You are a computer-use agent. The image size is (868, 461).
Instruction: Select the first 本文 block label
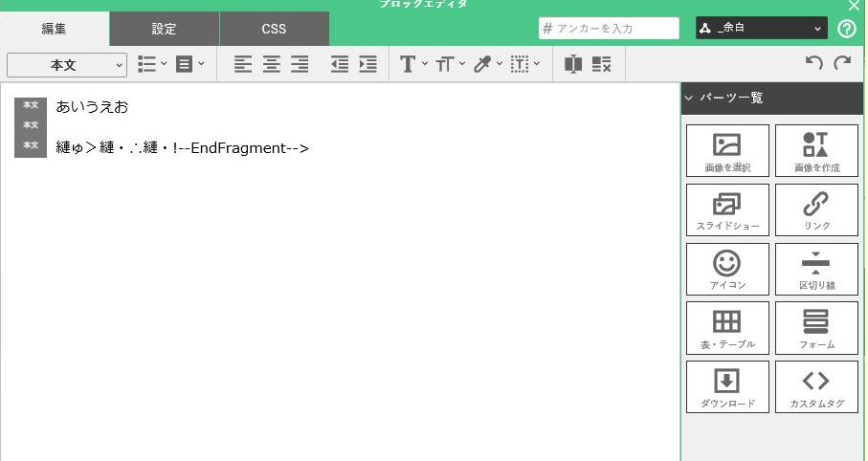tap(31, 105)
